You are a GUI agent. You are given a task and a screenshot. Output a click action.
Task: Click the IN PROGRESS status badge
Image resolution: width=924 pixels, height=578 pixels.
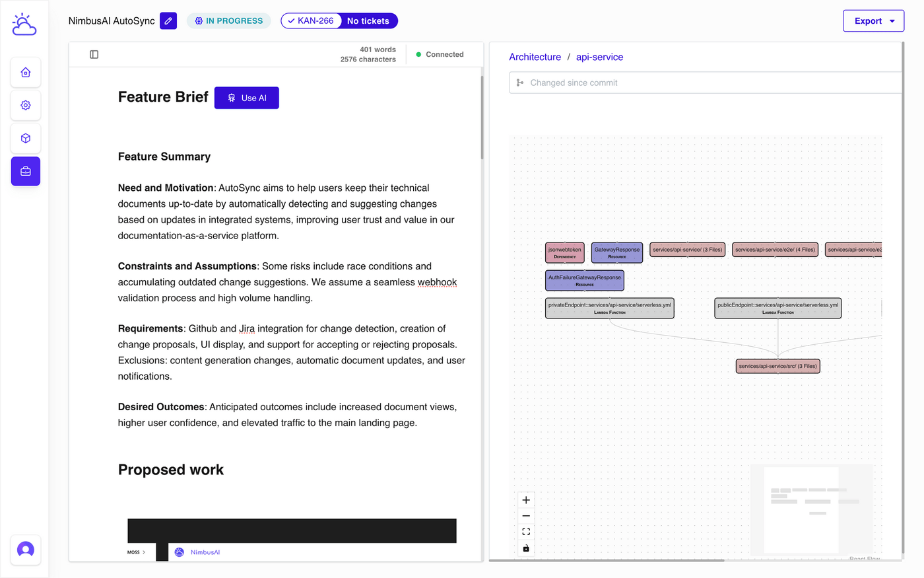[x=229, y=21]
